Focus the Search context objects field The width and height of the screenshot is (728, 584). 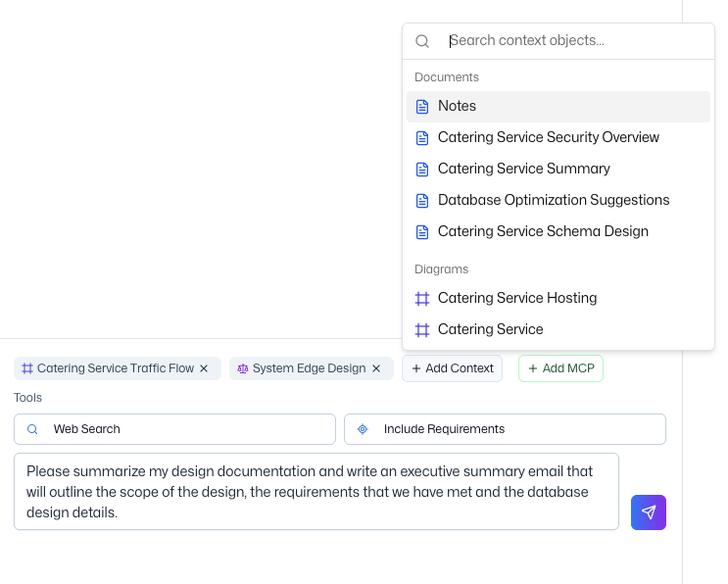tap(576, 41)
